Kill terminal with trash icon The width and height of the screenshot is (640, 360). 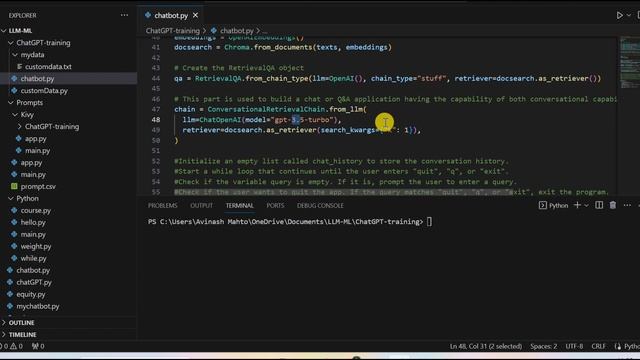click(613, 205)
